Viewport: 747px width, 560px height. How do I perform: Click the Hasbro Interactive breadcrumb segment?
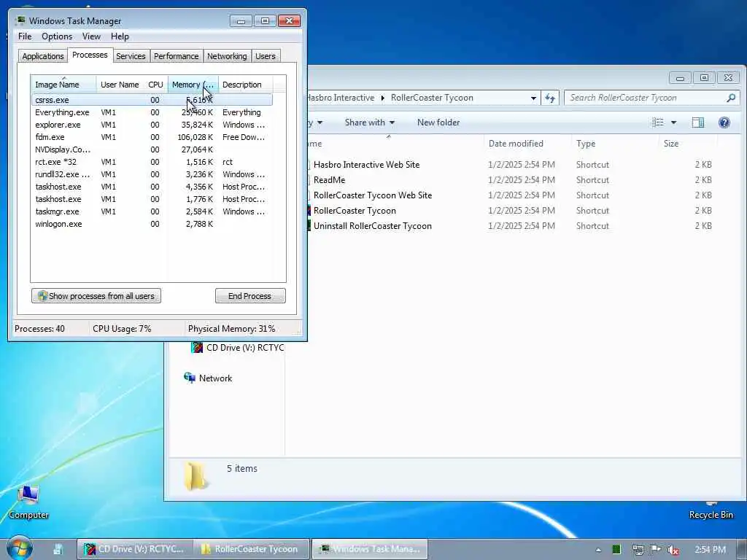[341, 98]
